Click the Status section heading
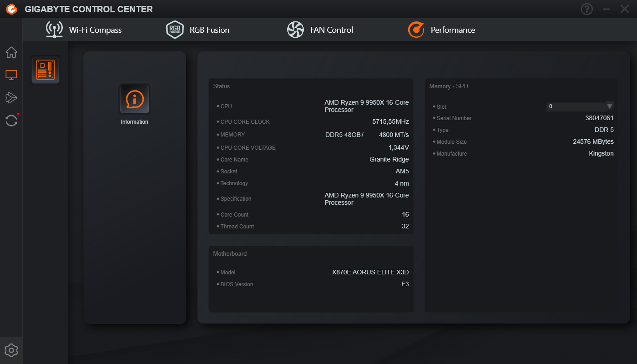637x364 pixels. coord(222,86)
